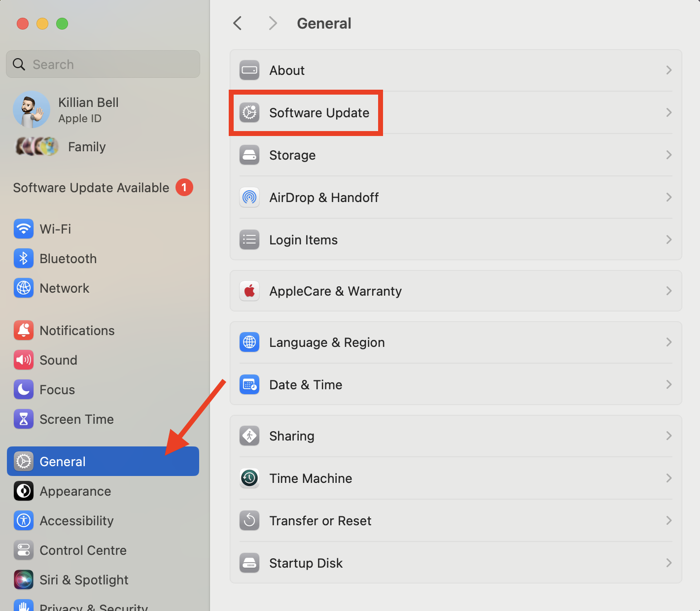Click the Time Machine clock icon
Viewport: 700px width, 611px height.
[x=249, y=478]
